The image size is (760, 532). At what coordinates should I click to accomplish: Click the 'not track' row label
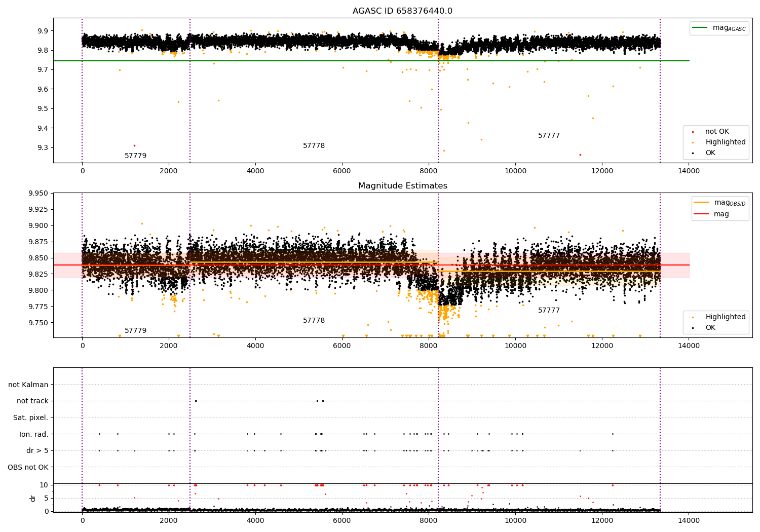pos(32,401)
